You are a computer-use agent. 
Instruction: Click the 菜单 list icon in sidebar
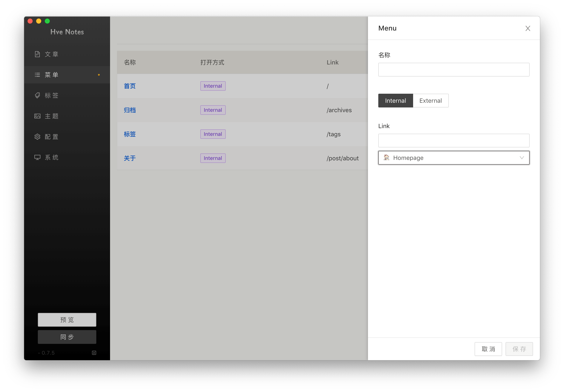37,75
